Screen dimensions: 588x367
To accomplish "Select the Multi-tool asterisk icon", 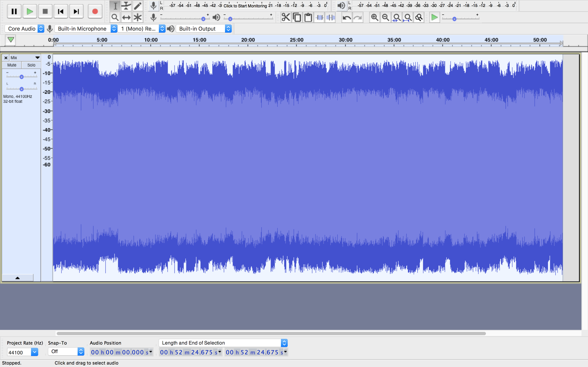I will pos(138,18).
